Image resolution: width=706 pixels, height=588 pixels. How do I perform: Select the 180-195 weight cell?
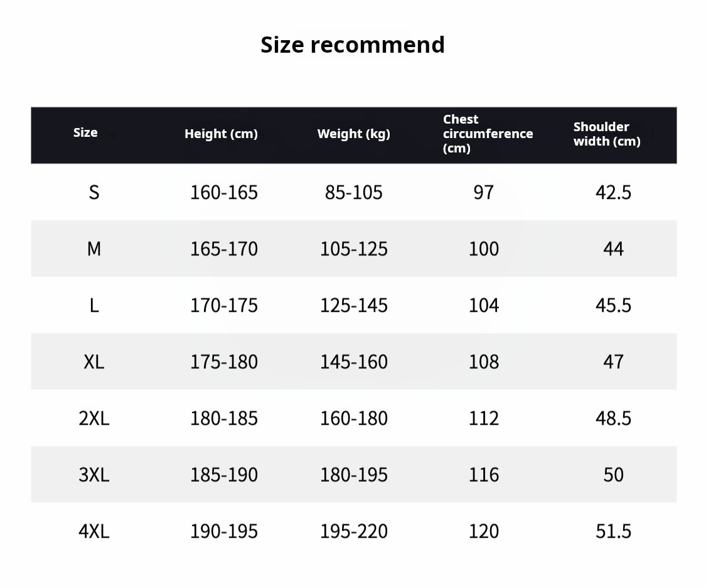pyautogui.click(x=354, y=475)
